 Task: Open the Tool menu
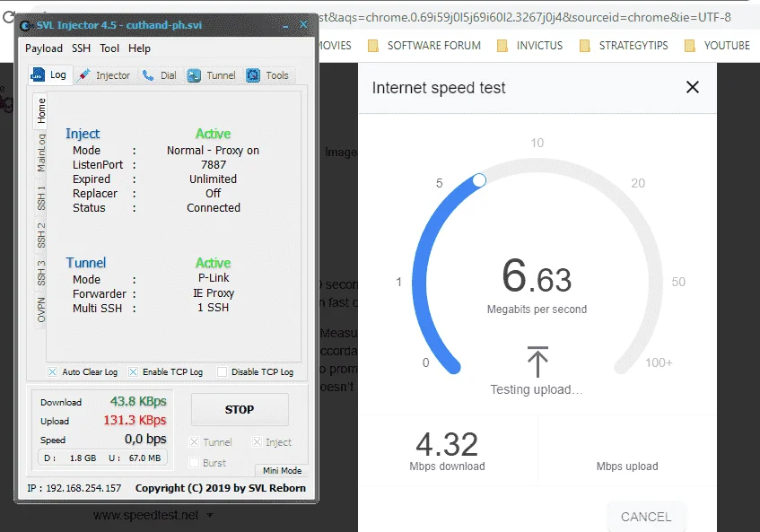[x=109, y=48]
